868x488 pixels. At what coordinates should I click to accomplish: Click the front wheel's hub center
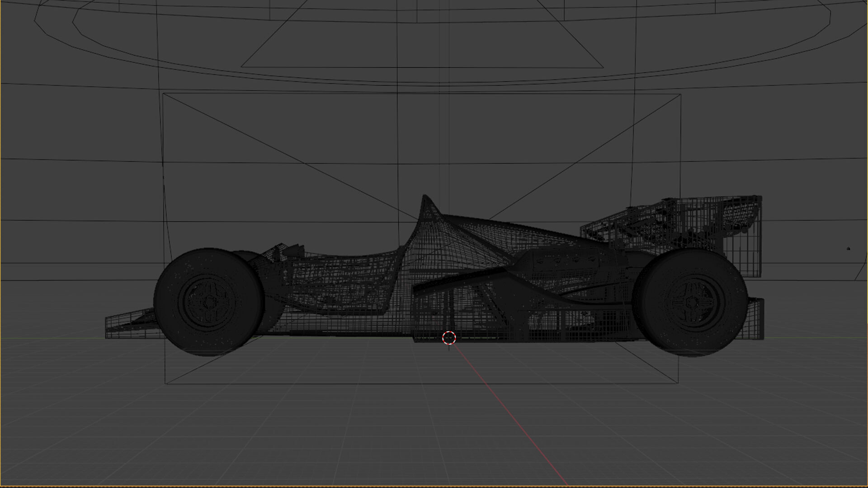click(x=209, y=301)
